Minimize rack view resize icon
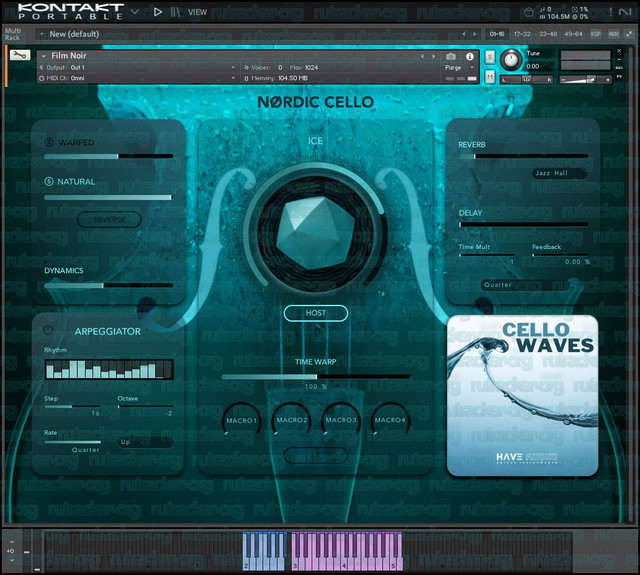This screenshot has width=640, height=575. pos(629,34)
